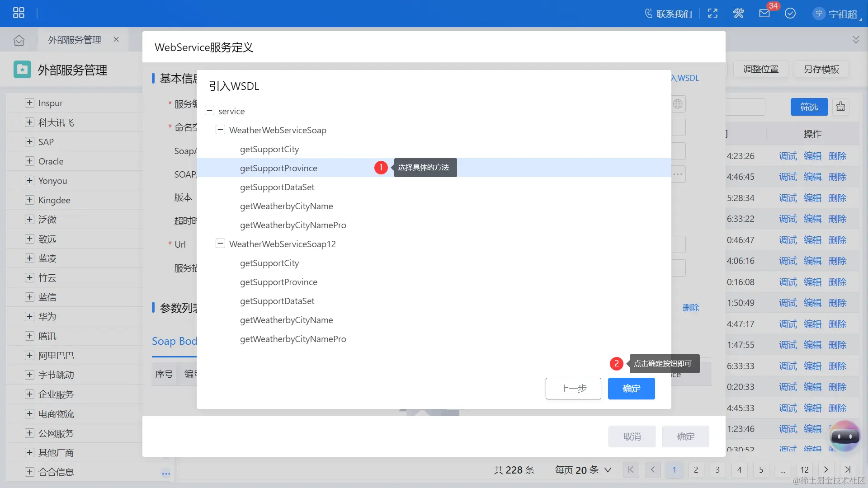Click the 上一步 previous step button
868x488 pixels.
(x=573, y=389)
